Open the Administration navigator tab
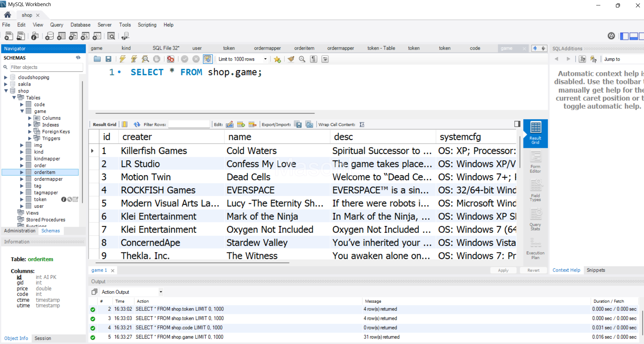644x344 pixels. coord(20,231)
